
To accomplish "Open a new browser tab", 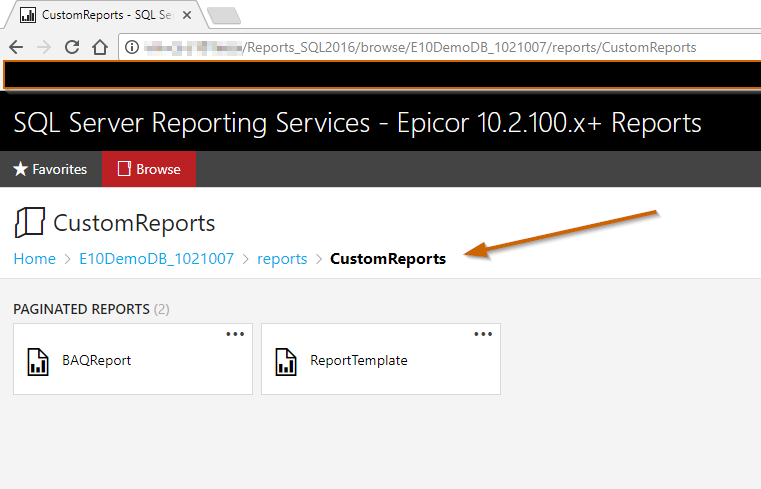I will coord(223,16).
